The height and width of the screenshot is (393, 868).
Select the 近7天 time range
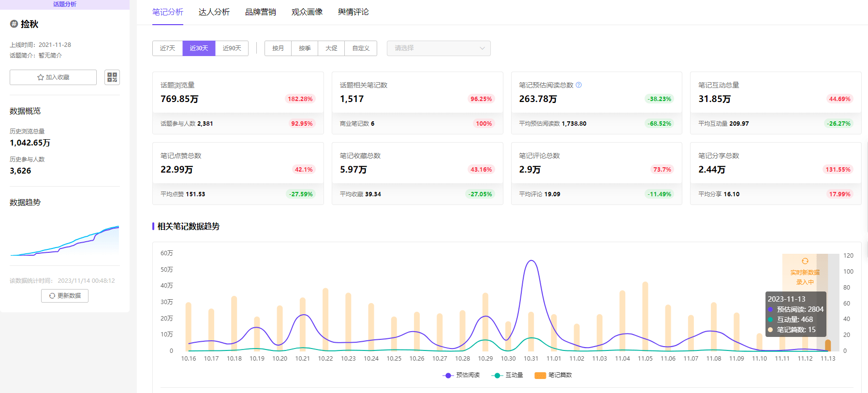167,48
